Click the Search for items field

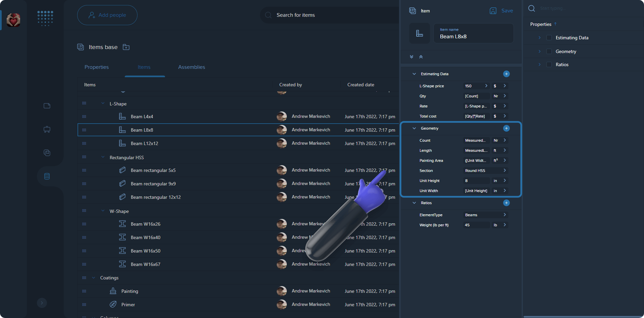coord(329,15)
